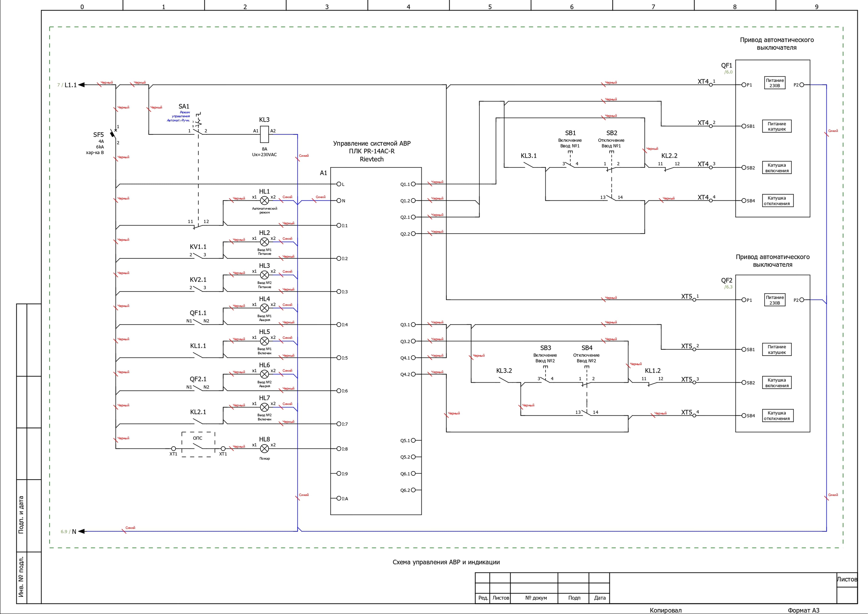Click the HL1 lamp symbol
868x614 pixels.
tap(264, 200)
